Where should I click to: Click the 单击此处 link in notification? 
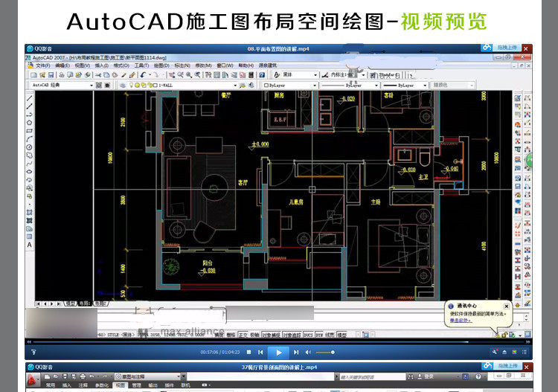point(460,320)
